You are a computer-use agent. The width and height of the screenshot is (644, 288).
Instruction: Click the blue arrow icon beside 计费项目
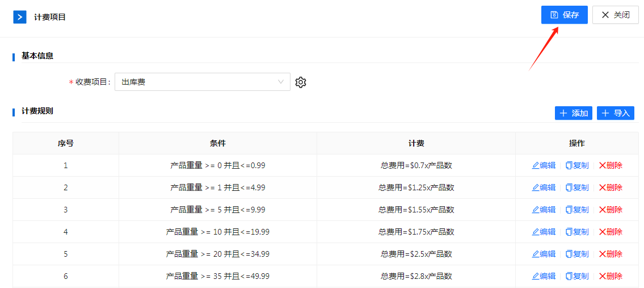(x=20, y=17)
